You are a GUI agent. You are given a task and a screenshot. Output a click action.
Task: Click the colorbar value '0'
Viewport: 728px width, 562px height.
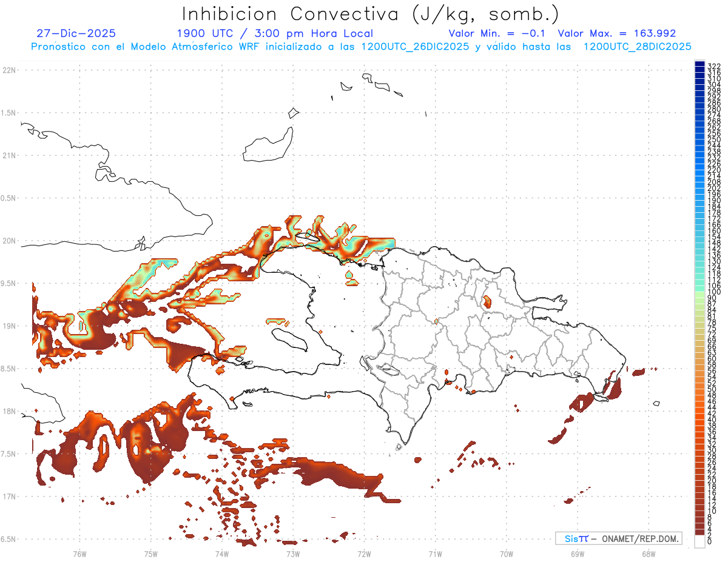coord(710,541)
